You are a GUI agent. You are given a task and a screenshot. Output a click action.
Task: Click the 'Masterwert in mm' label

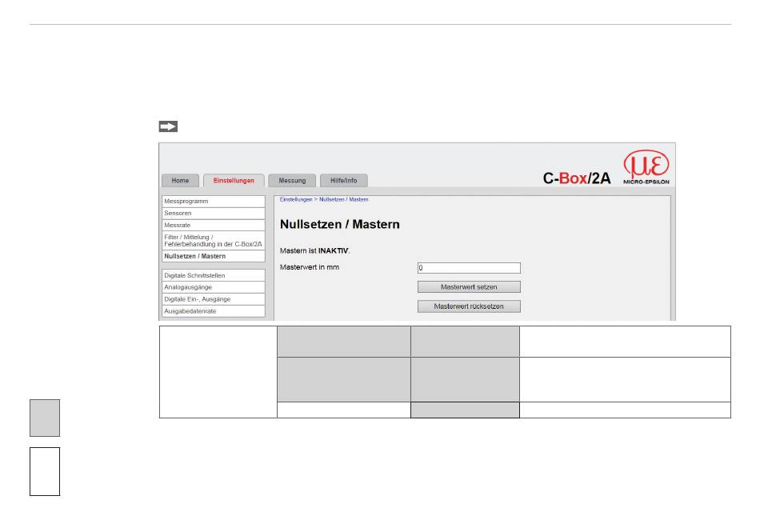coord(310,267)
